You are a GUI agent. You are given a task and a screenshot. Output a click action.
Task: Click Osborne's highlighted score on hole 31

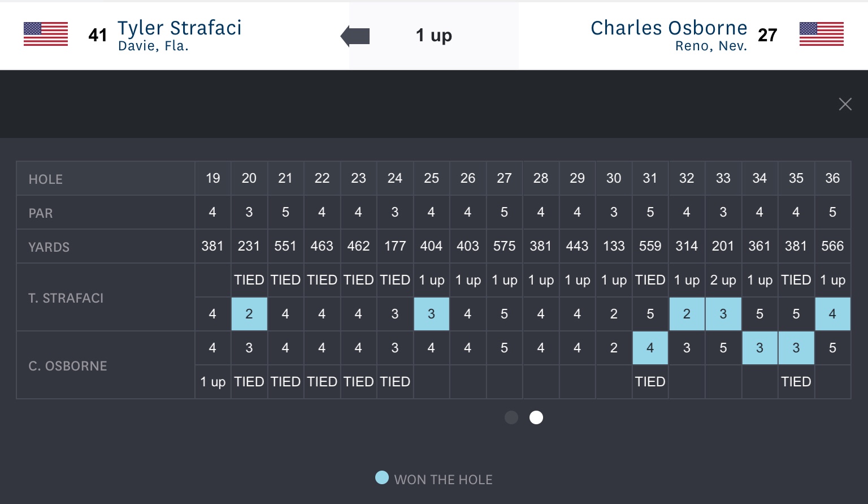650,348
